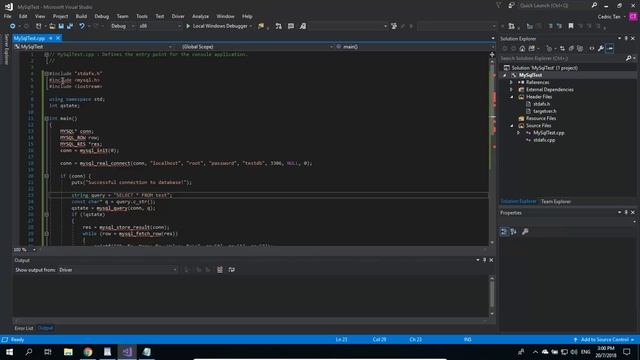Screen dimensions: 640x360
Task: Click Add to Source Control in status bar
Action: coord(604,340)
